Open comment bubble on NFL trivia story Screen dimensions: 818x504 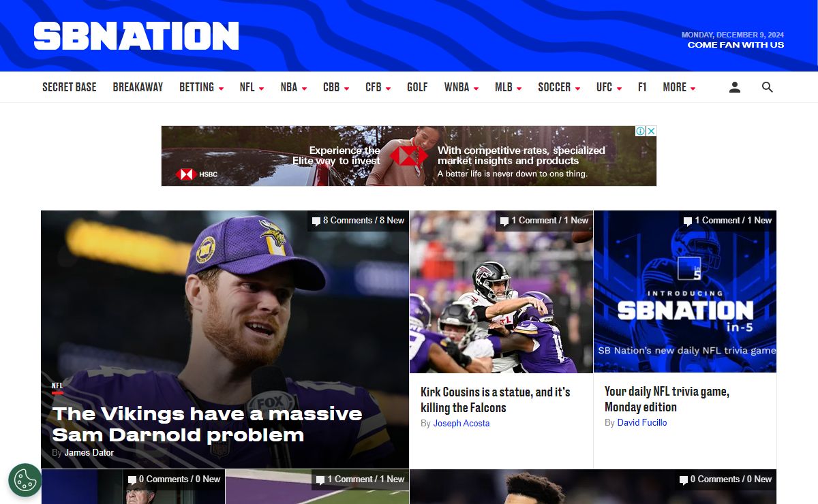point(727,221)
